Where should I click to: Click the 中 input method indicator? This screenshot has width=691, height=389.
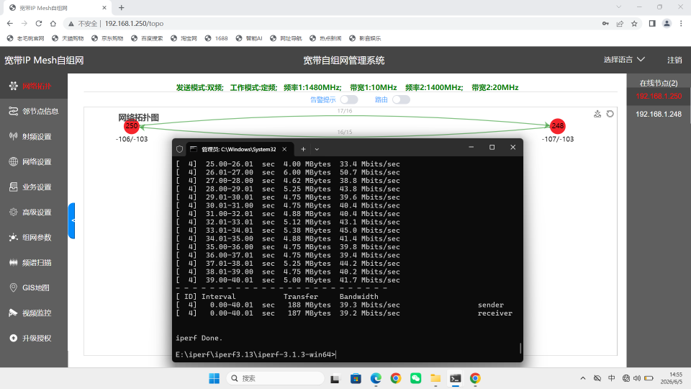[612, 378]
